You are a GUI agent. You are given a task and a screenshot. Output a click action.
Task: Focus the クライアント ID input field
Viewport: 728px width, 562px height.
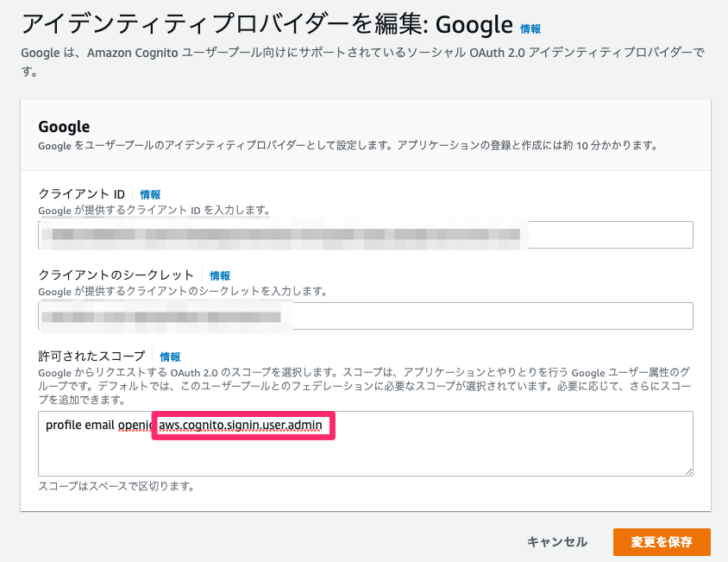coord(366,235)
